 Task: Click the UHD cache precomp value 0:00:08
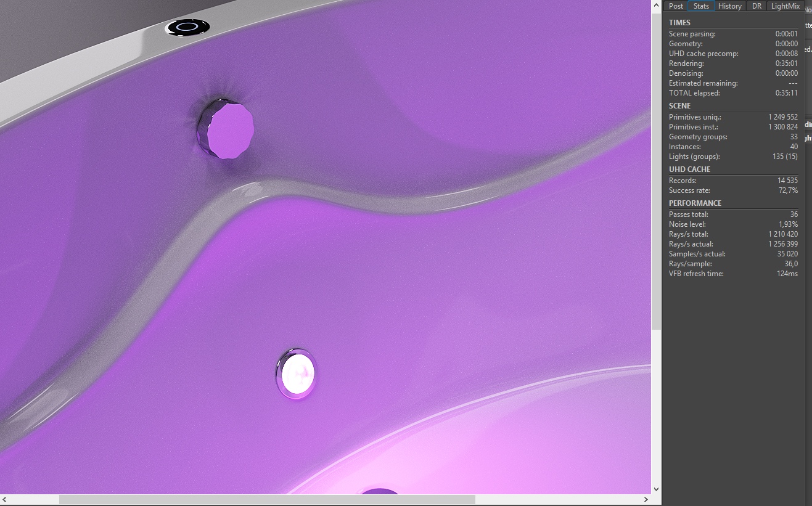click(786, 54)
